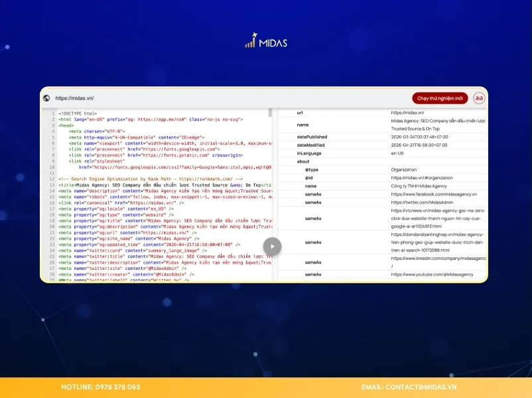Image resolution: width=532 pixels, height=398 pixels.
Task: Click the globe icon beside the URL bar
Action: 46,98
